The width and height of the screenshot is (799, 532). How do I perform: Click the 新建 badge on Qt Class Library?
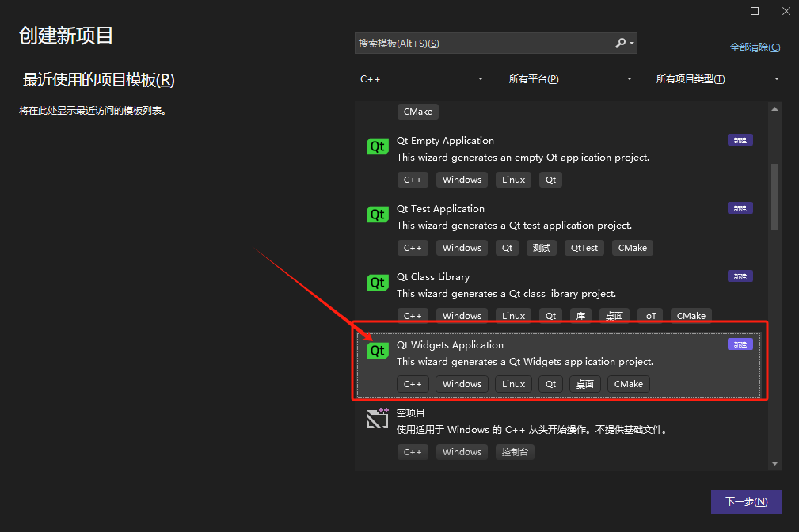740,276
